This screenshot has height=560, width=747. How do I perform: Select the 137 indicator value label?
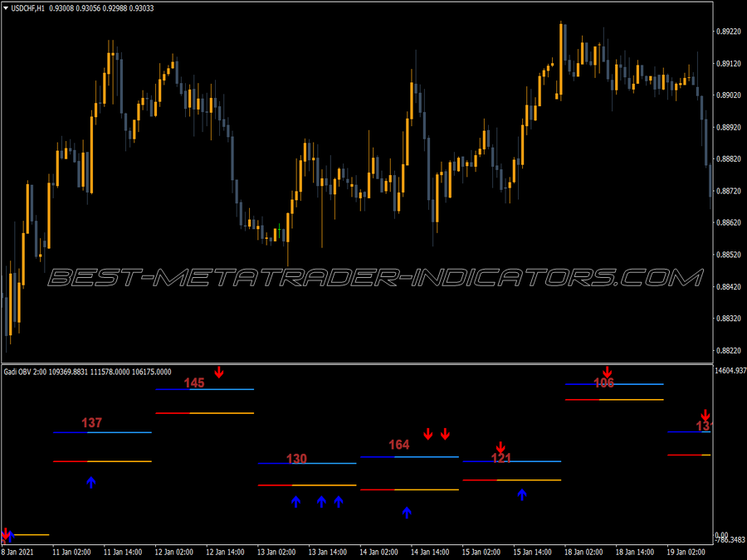(x=91, y=422)
